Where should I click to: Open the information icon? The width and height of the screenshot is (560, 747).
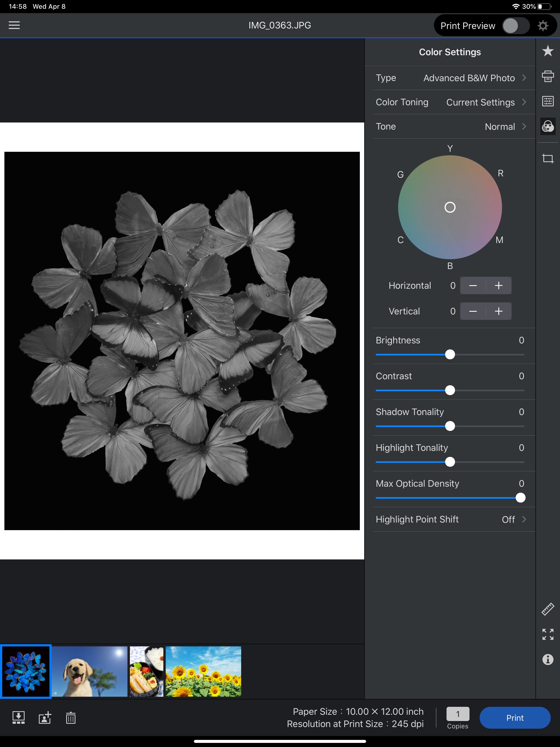point(547,659)
